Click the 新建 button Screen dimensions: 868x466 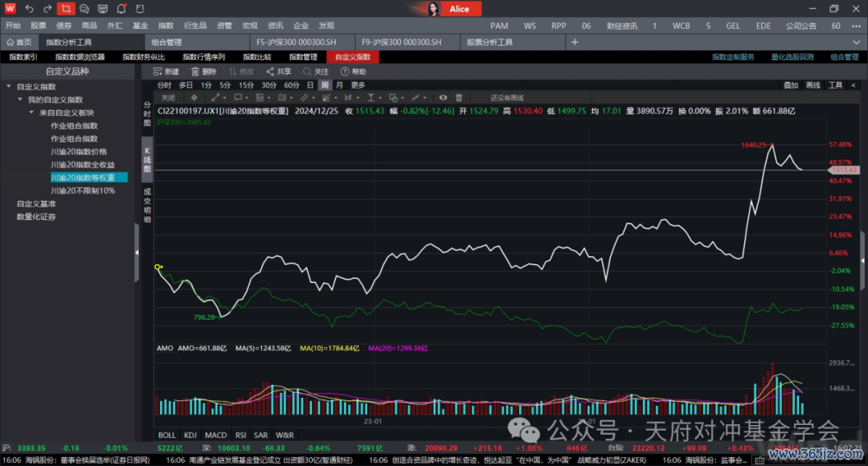[166, 72]
